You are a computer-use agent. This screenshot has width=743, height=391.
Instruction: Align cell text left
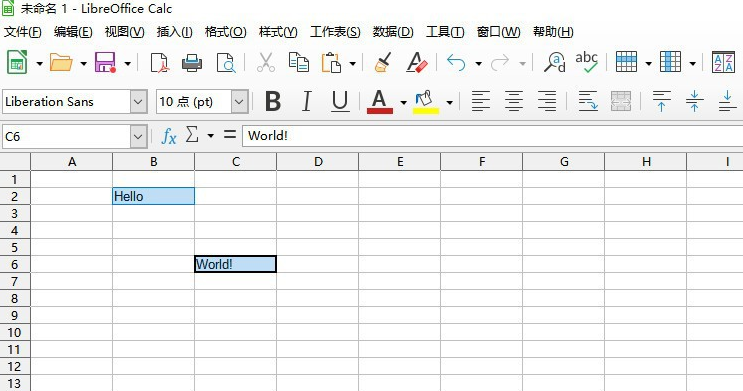(480, 101)
